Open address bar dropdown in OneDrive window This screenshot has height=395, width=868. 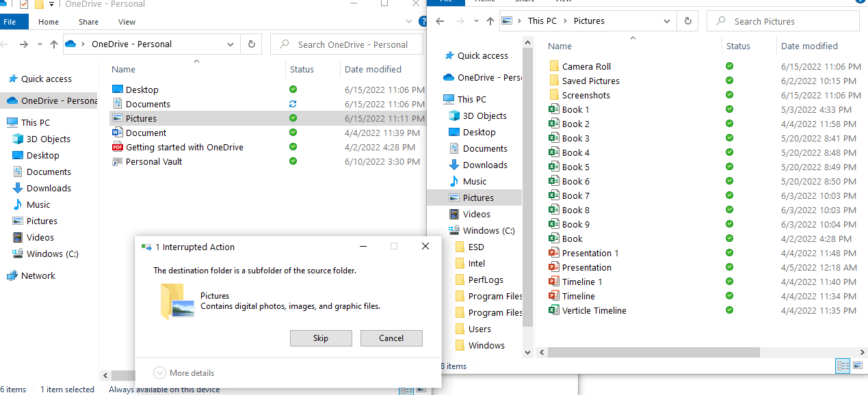click(231, 44)
